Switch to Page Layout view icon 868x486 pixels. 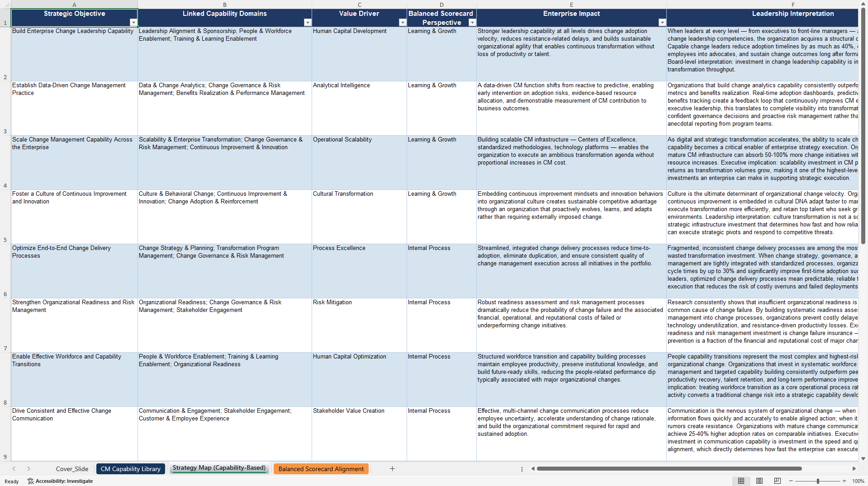click(x=759, y=481)
